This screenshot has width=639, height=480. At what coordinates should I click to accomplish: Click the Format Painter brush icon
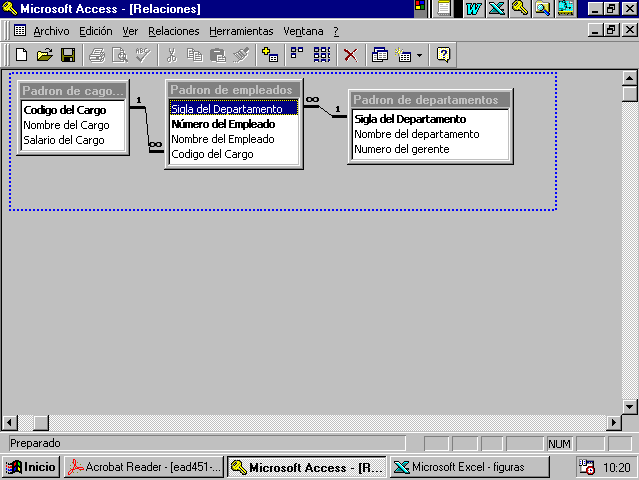pos(241,55)
